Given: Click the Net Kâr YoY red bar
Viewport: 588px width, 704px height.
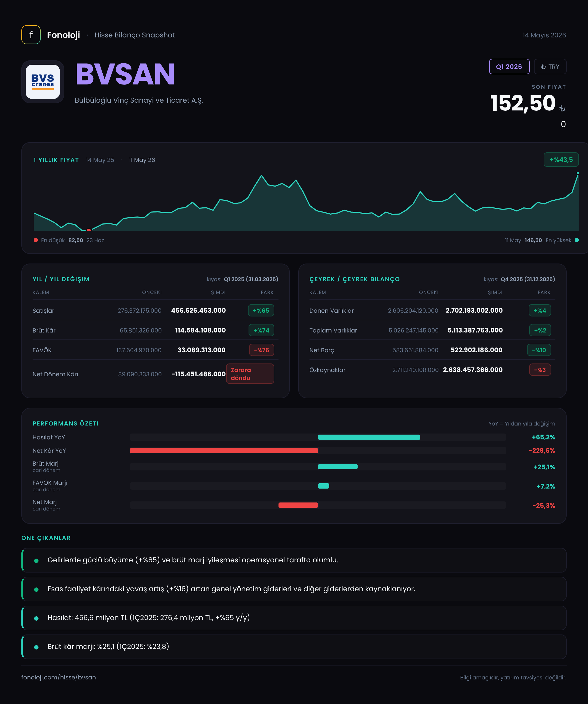Looking at the screenshot, I should point(224,451).
